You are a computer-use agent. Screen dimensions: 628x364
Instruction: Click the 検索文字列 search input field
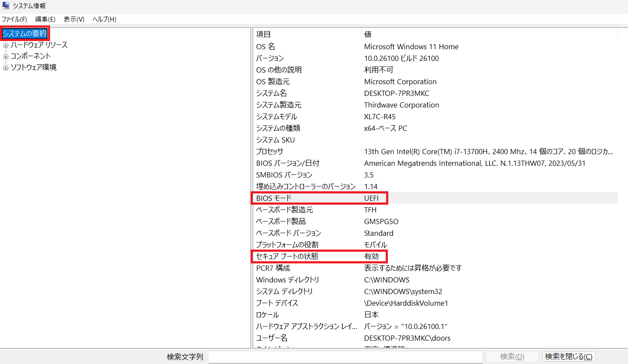click(345, 357)
